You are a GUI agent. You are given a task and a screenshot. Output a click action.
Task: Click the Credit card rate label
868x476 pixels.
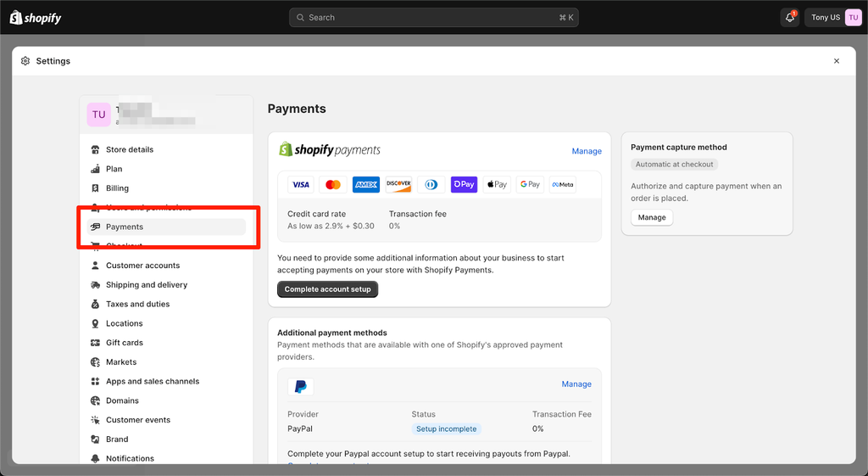pyautogui.click(x=317, y=214)
